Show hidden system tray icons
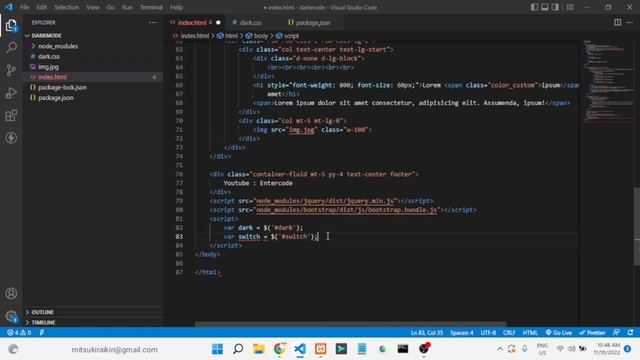 [x=500, y=349]
